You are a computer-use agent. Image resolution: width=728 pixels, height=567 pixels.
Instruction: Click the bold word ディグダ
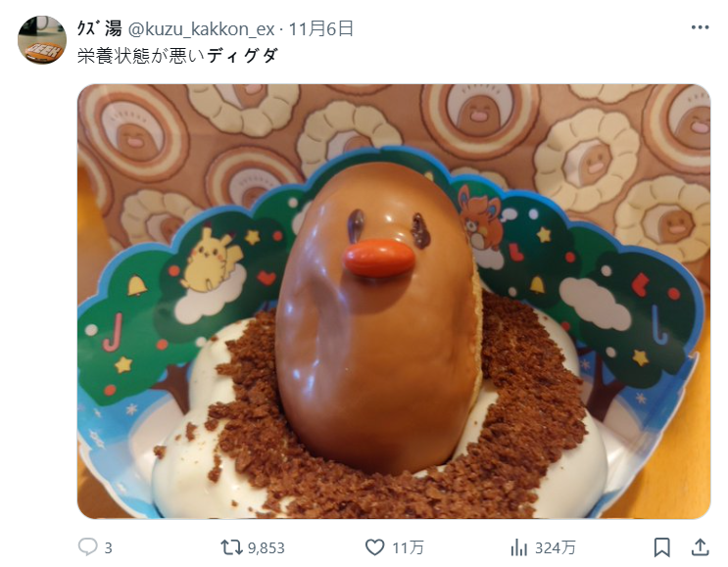242,56
